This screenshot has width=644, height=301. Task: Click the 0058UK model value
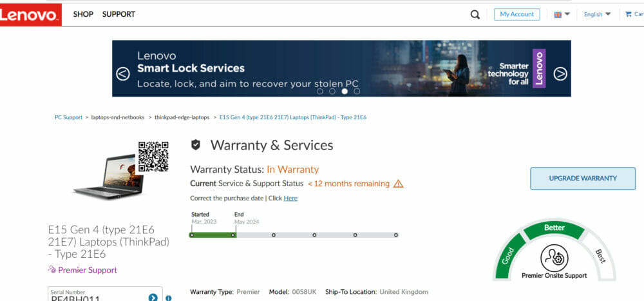coord(304,292)
